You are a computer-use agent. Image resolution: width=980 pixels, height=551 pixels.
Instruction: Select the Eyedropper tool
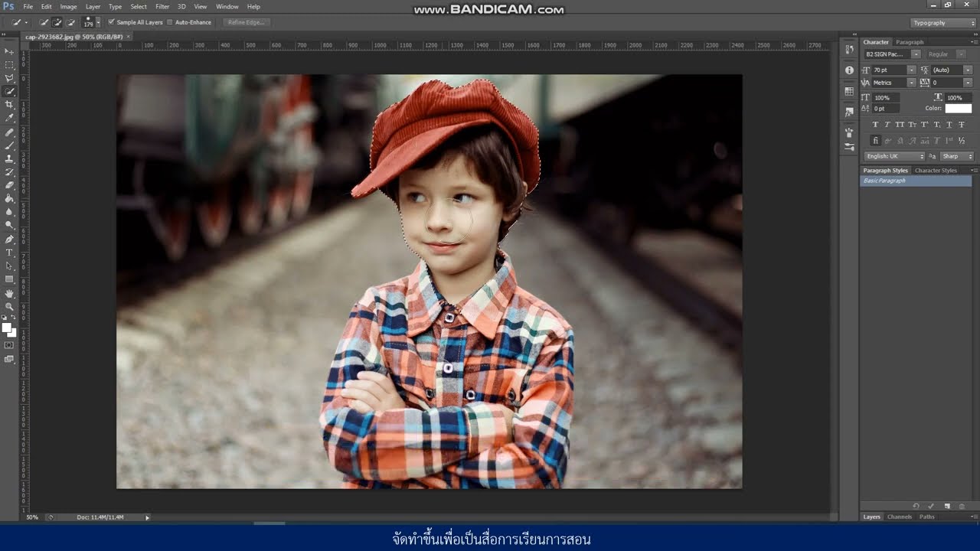tap(9, 118)
